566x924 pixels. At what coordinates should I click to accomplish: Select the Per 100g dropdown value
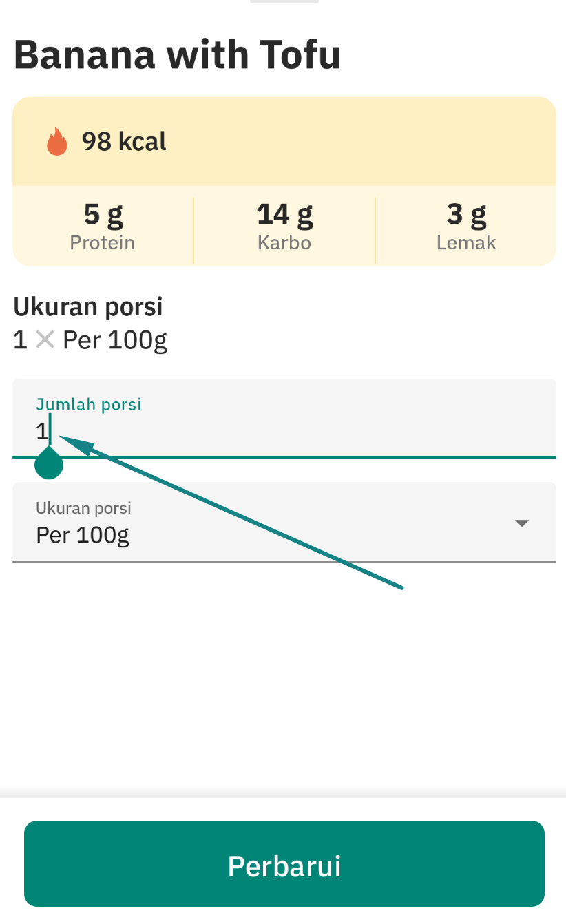point(83,534)
